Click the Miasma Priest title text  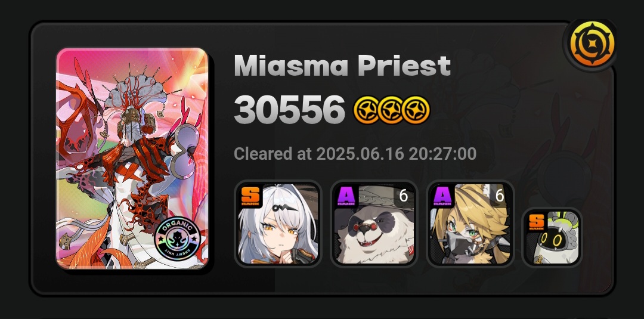[342, 65]
